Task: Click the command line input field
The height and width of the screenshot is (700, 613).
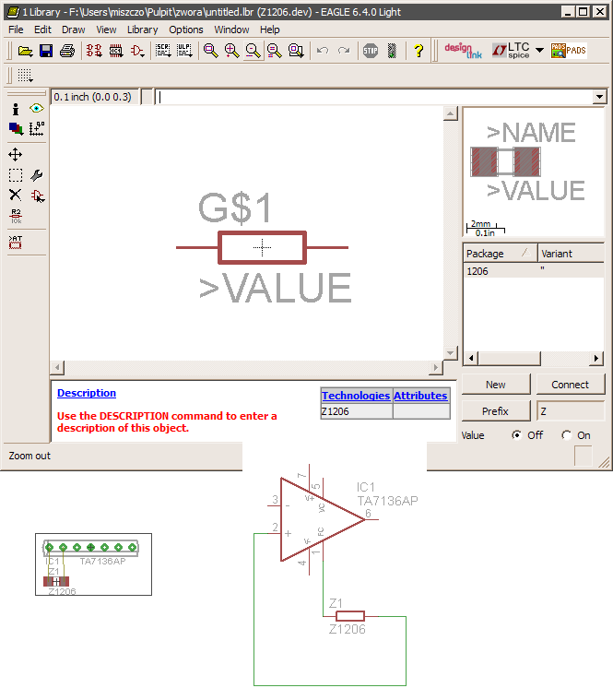Action: (375, 97)
